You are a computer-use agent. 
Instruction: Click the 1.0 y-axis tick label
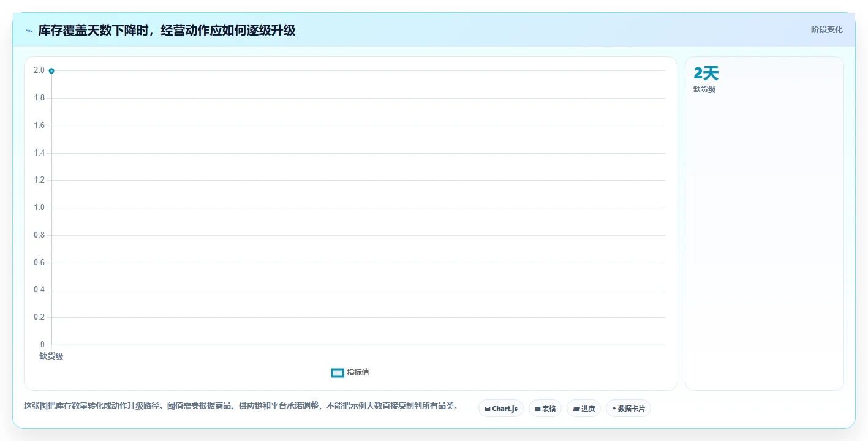pyautogui.click(x=39, y=208)
